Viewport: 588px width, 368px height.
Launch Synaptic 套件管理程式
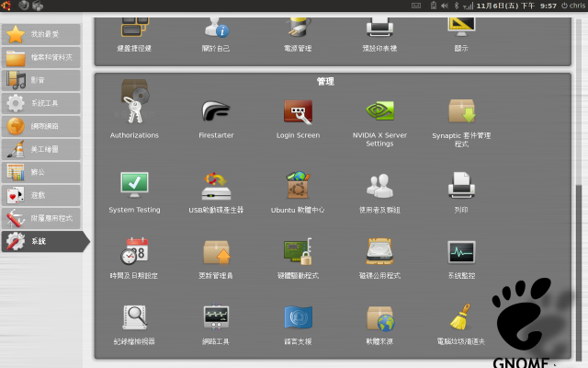pos(461,111)
